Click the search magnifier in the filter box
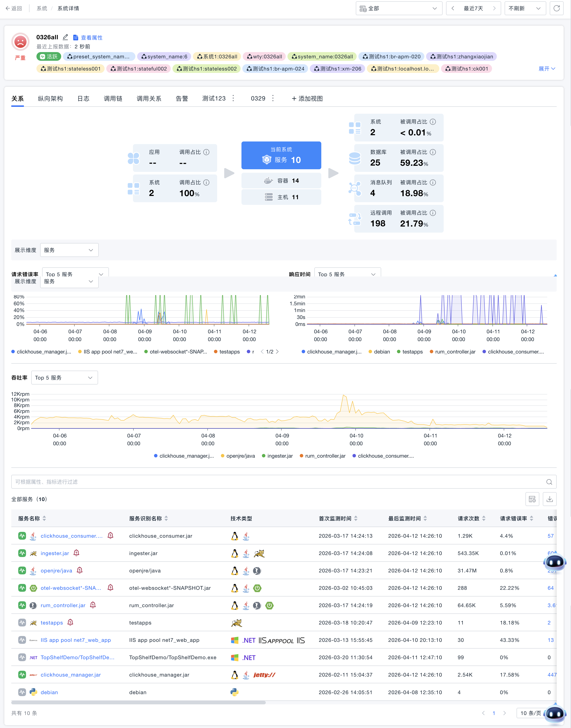Viewport: 571px width, 728px height. 549,481
